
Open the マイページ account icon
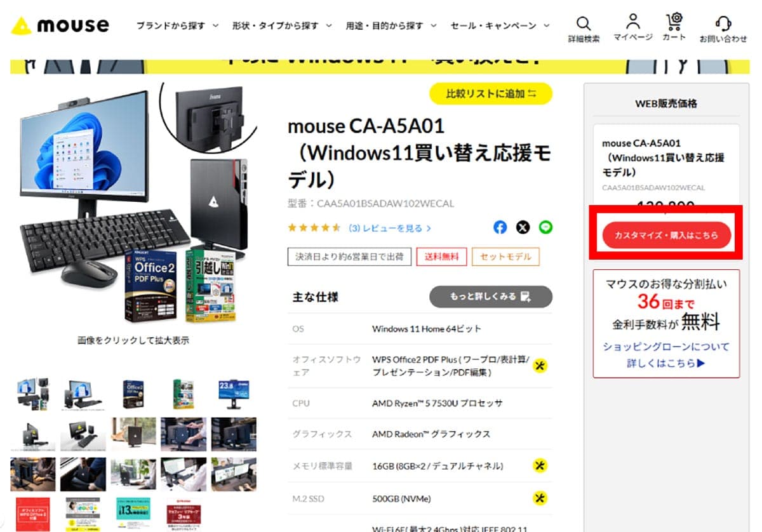point(632,23)
